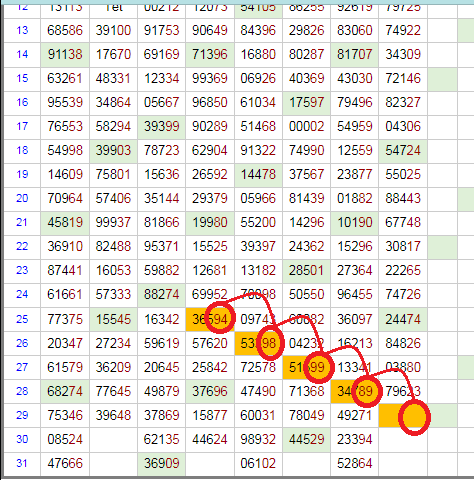Select the orange cell 53x98 in row 26
This screenshot has height=480, width=474.
tap(258, 343)
